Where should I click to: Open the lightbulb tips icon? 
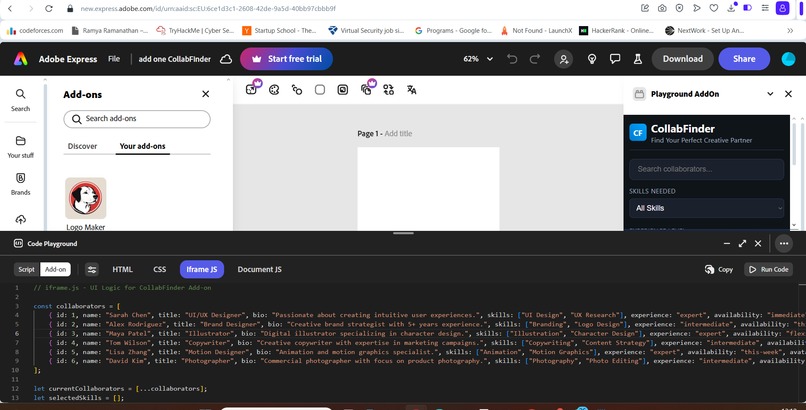click(592, 59)
